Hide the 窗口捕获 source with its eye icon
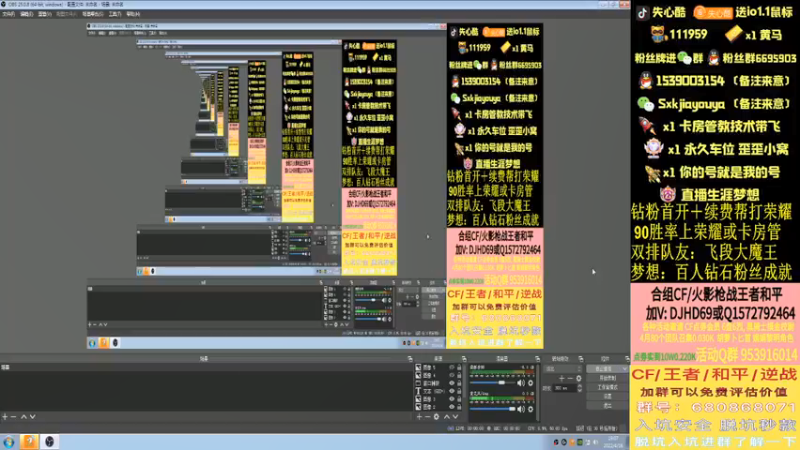 [x=452, y=383]
